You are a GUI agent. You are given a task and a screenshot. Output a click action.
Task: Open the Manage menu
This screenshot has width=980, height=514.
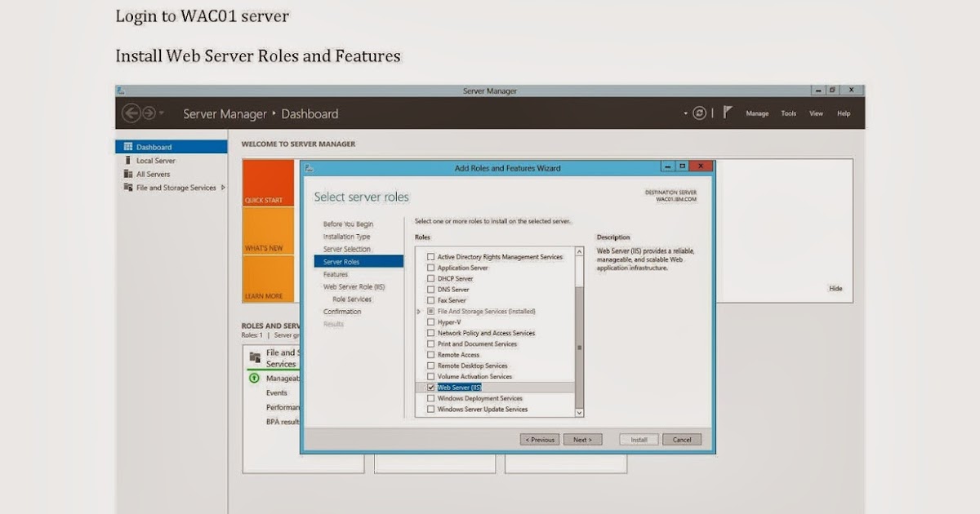tap(756, 113)
